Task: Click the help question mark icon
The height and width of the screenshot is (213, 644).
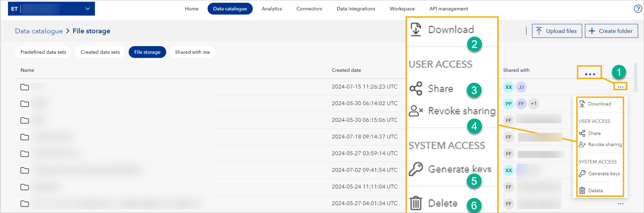Action: pos(638,9)
